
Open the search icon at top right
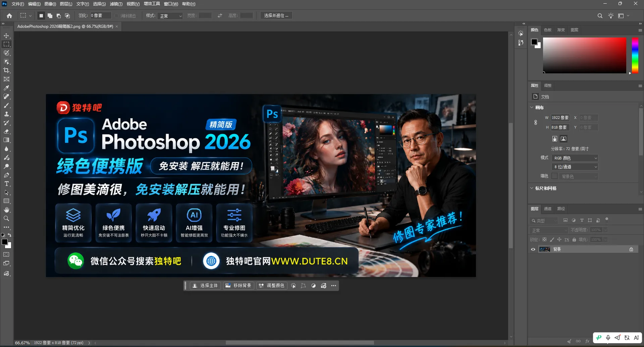pos(600,16)
